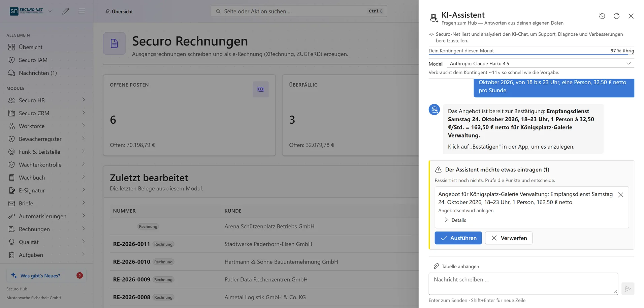
Task: Open chat history clock icon
Action: point(602,16)
